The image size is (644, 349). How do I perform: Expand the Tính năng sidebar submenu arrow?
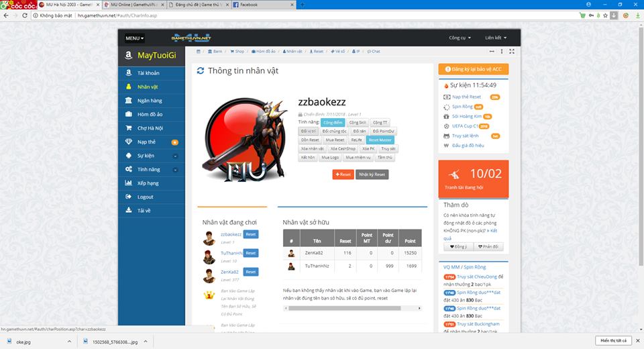coord(175,169)
